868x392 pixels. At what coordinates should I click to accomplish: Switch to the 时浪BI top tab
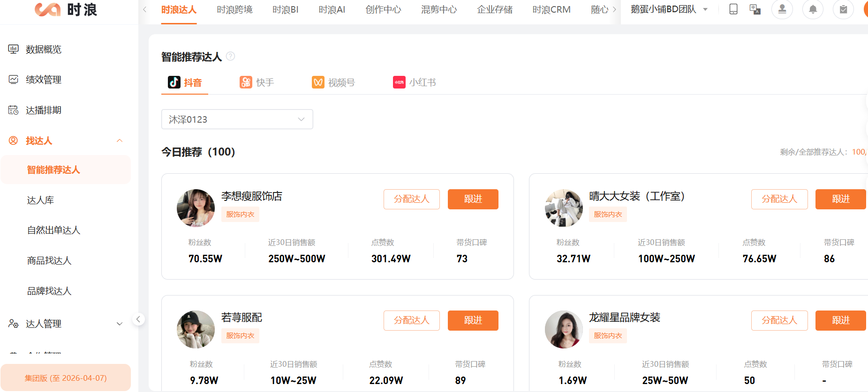285,10
